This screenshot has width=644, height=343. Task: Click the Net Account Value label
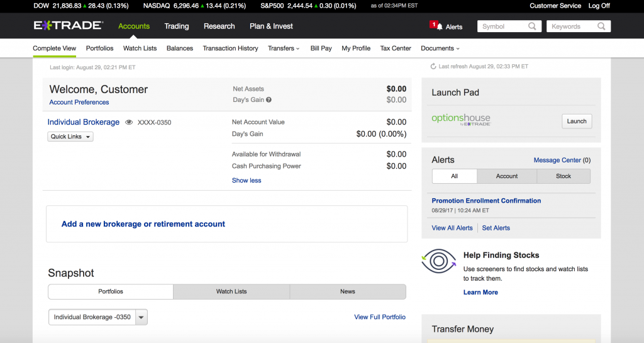tap(258, 122)
